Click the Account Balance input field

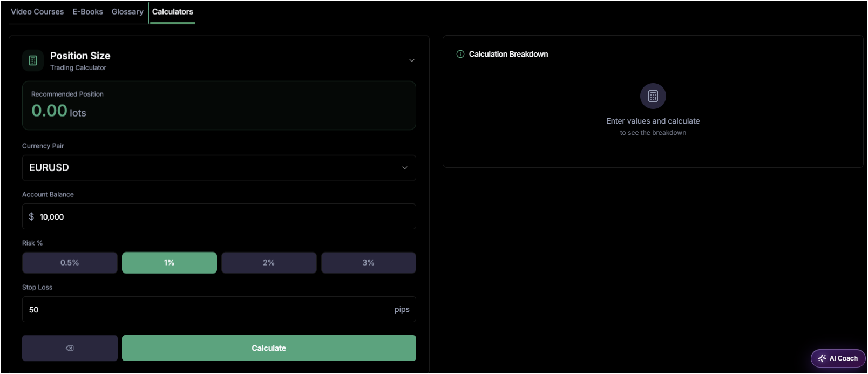tap(219, 216)
